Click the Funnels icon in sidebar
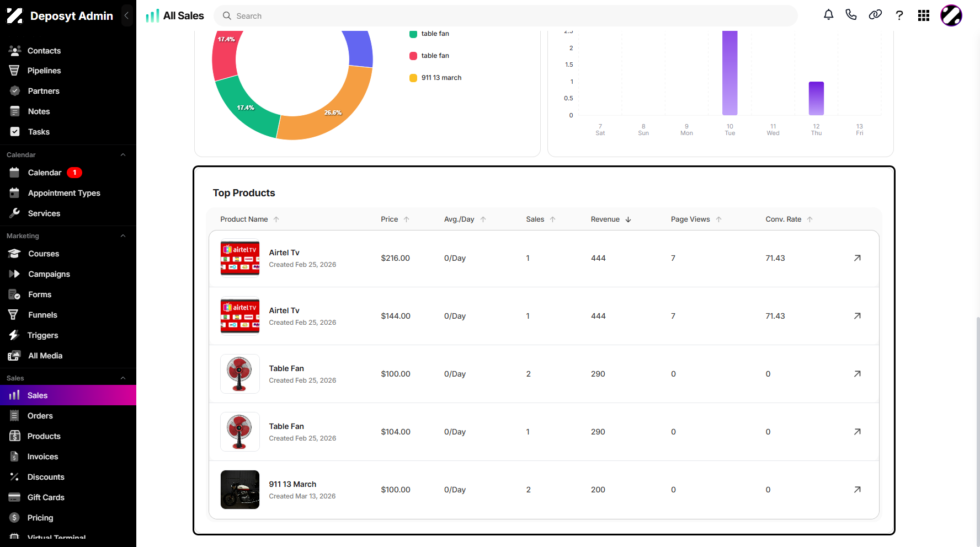 point(14,315)
